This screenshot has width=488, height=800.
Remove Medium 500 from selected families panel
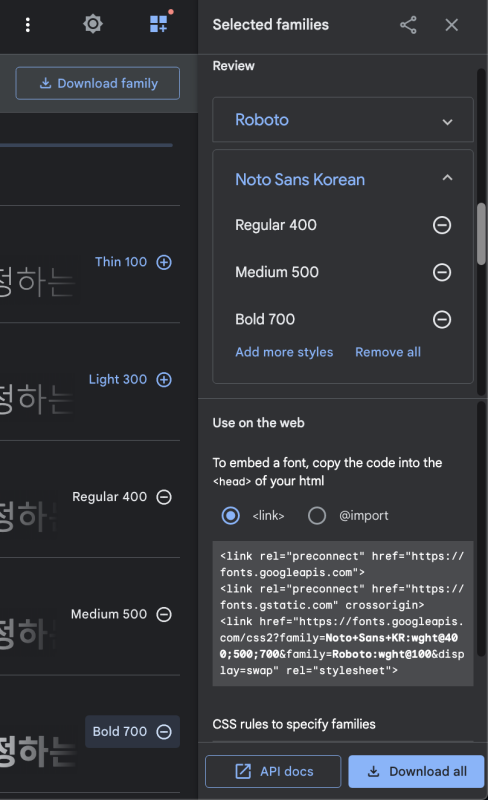pyautogui.click(x=442, y=272)
